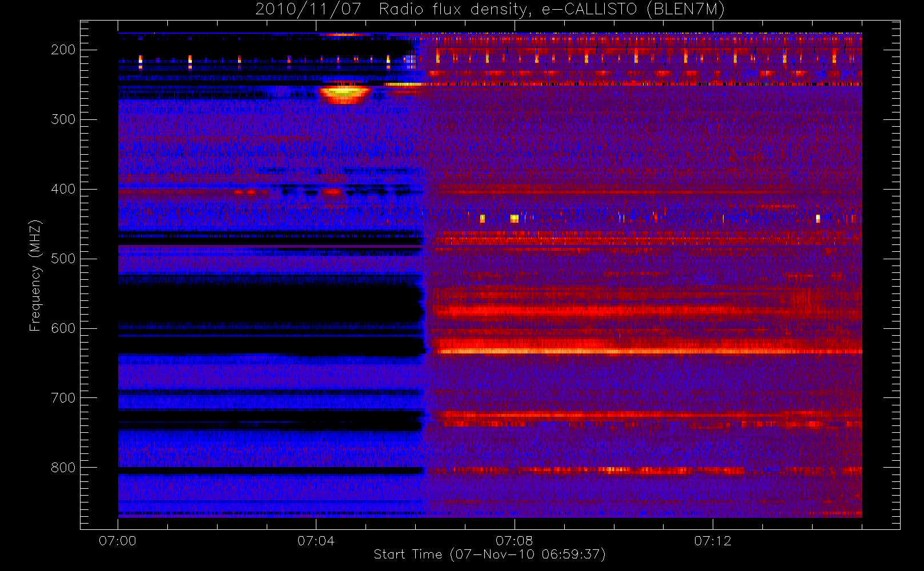924x571 pixels.
Task: Click the bright yellow burst near 250 MHz
Action: click(344, 94)
